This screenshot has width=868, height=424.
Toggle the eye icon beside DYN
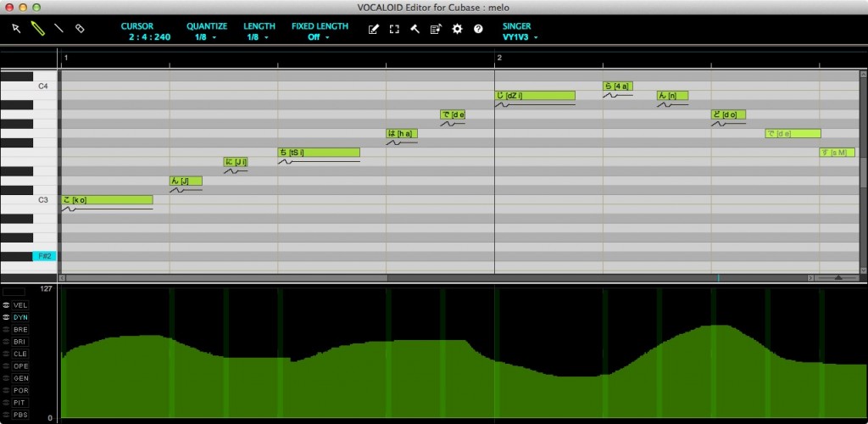coord(6,317)
